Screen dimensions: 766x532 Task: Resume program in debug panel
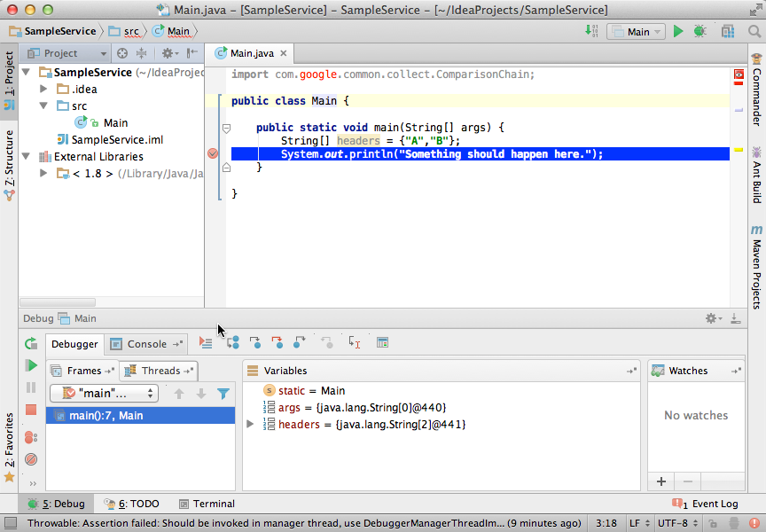pos(31,365)
